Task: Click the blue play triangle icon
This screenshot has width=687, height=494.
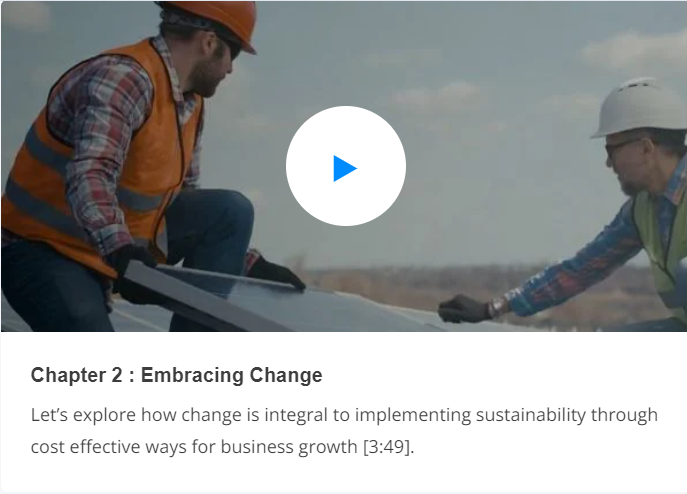Action: (x=345, y=168)
